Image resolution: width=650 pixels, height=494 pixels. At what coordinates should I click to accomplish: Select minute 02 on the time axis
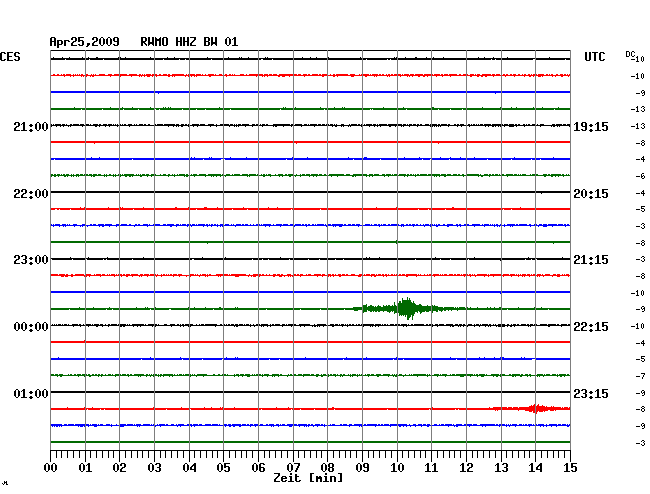point(119,468)
